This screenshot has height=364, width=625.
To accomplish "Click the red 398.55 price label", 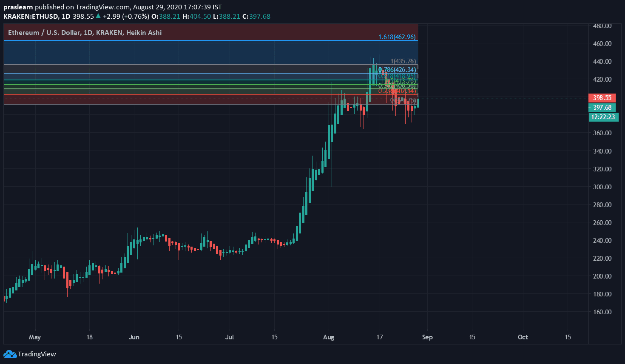I will point(602,98).
